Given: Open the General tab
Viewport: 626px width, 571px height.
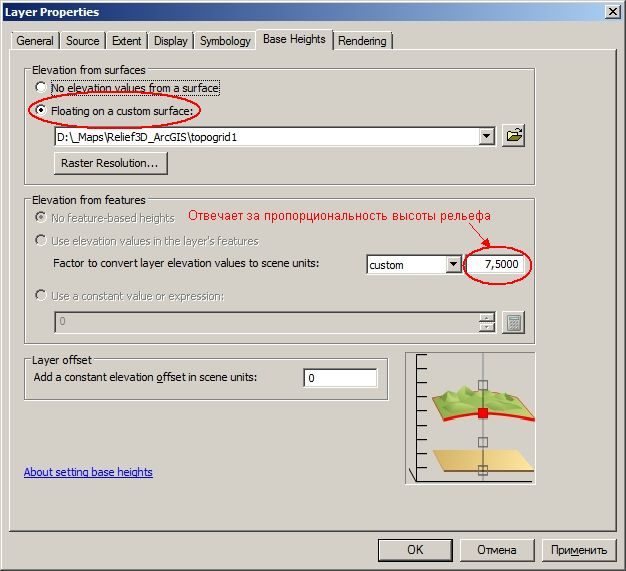Looking at the screenshot, I should point(35,41).
